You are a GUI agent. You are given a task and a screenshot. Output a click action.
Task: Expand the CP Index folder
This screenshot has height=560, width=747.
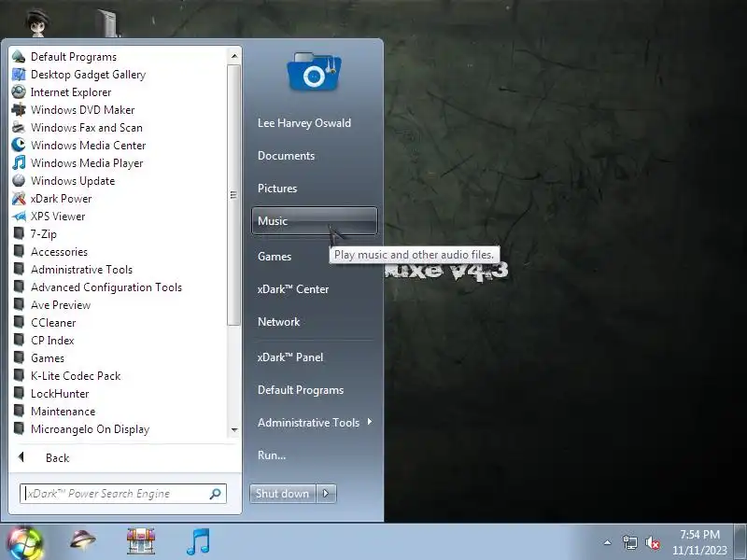[43, 341]
